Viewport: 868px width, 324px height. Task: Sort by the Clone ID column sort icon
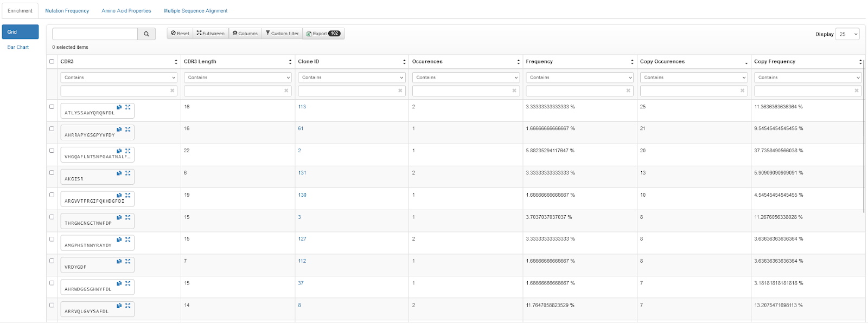tap(404, 62)
